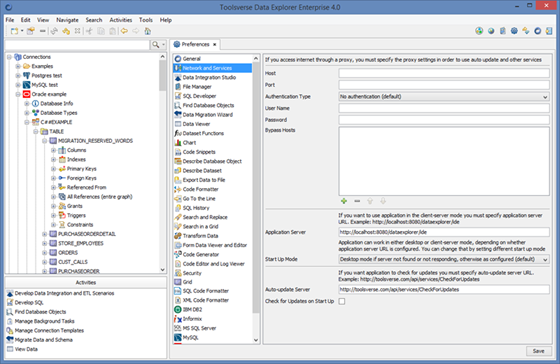The height and width of the screenshot is (364, 560).
Task: Click Develop SQL activity
Action: 29,303
